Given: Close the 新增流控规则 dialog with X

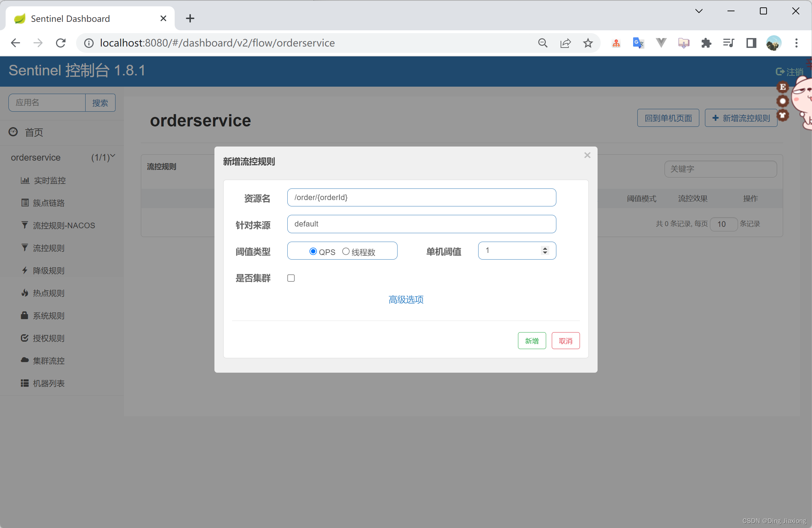Looking at the screenshot, I should [x=587, y=155].
